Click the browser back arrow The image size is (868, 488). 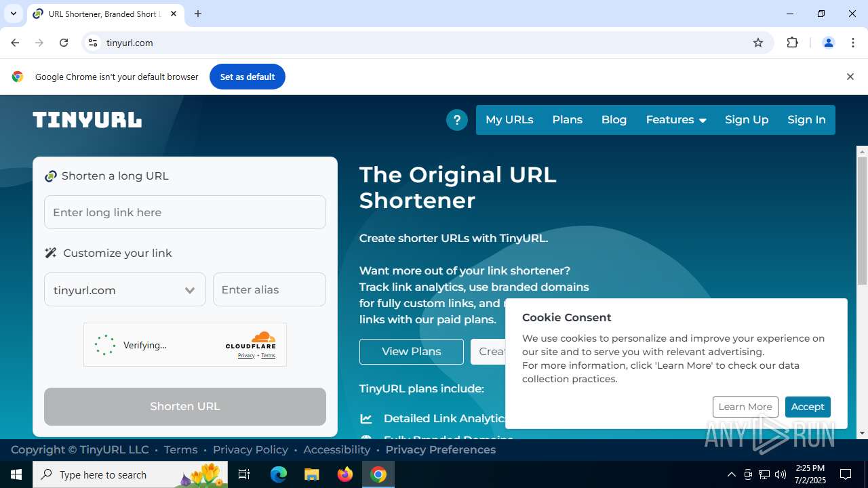(x=15, y=43)
